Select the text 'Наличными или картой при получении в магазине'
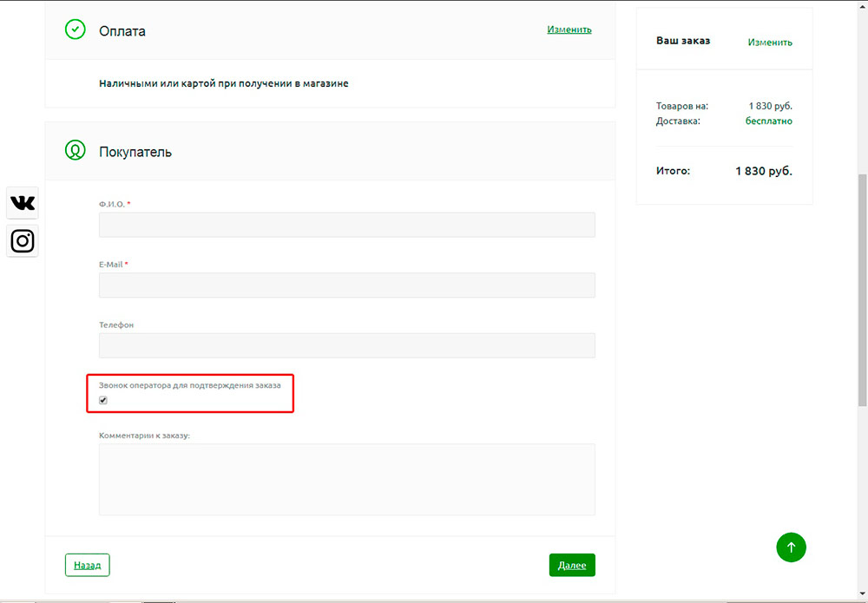868x603 pixels. tap(224, 83)
